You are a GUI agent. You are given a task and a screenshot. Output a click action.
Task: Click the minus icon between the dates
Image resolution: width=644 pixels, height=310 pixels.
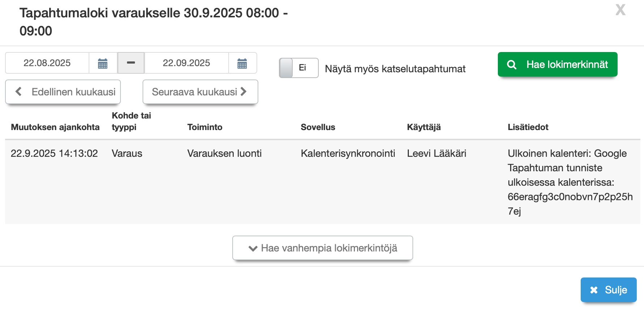tap(131, 63)
